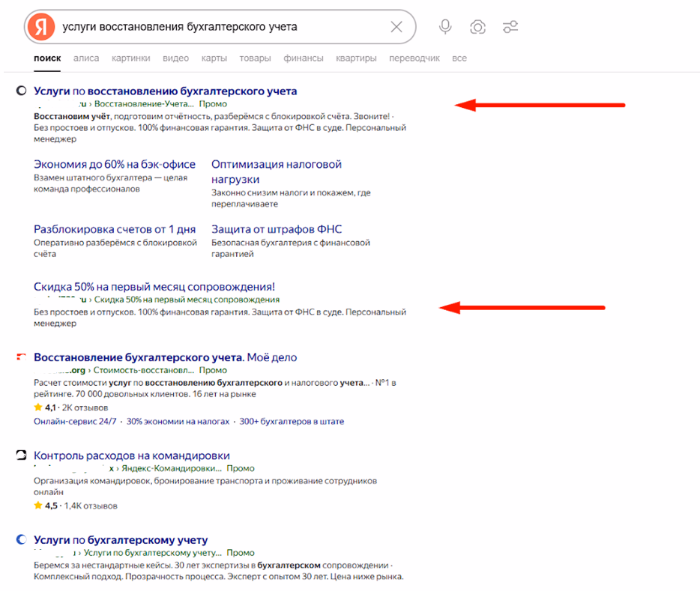The height and width of the screenshot is (591, 700).
Task: Click Защита от штрафов ФНС sitelink
Action: (276, 229)
